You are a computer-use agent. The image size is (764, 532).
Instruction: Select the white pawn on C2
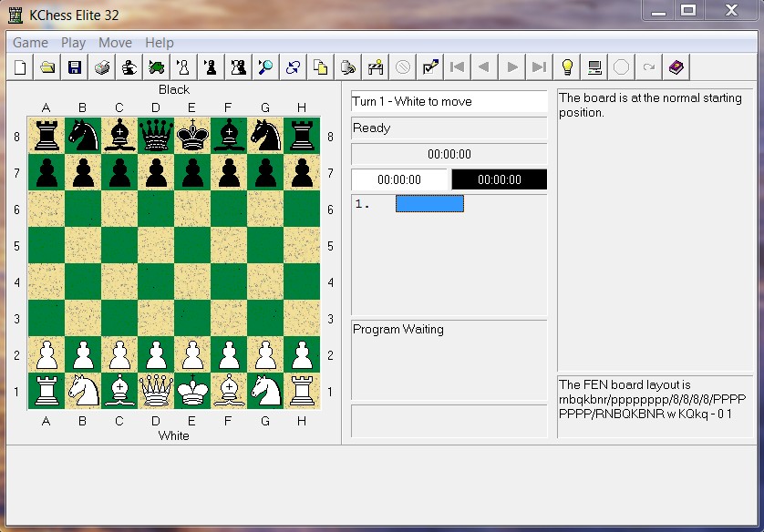tap(119, 354)
